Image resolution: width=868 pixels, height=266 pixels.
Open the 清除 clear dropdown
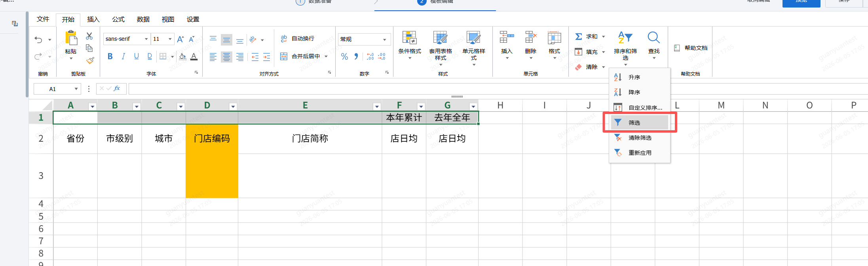click(604, 67)
